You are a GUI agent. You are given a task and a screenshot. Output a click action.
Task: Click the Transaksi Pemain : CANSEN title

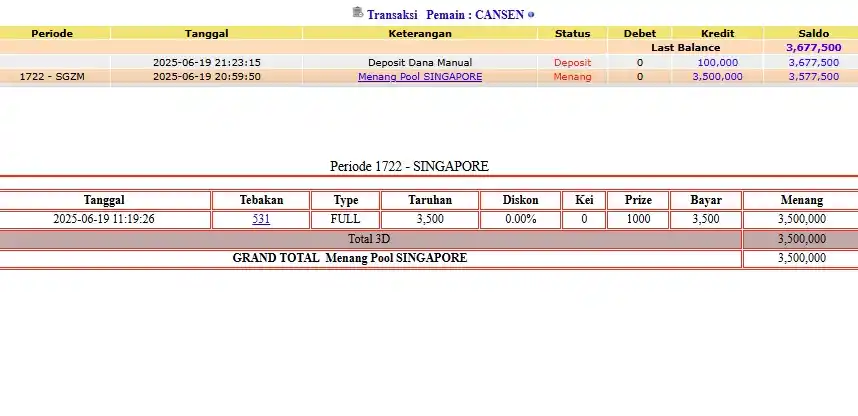point(445,15)
